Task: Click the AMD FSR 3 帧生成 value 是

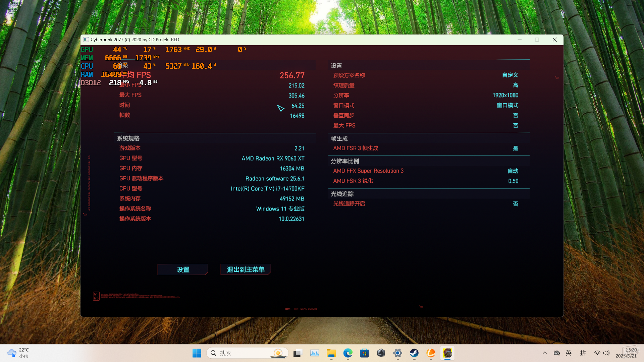Action: 516,148
